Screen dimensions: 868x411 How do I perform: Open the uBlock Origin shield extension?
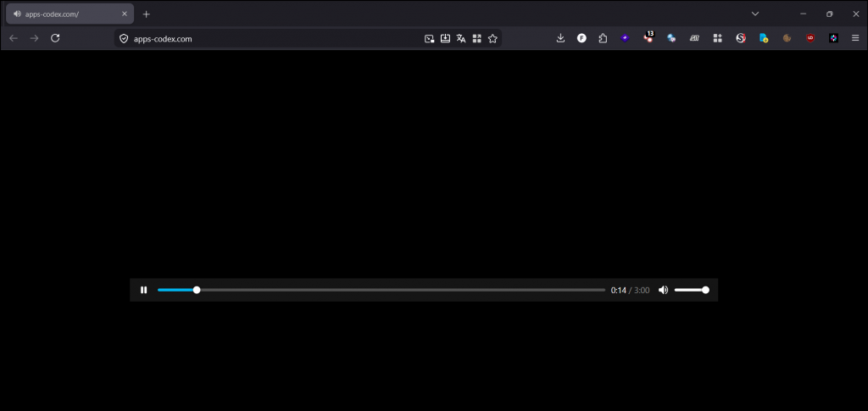pos(810,38)
